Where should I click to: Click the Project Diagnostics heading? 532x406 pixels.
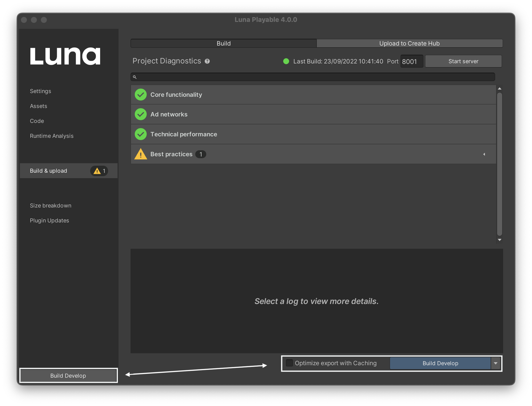click(x=167, y=61)
